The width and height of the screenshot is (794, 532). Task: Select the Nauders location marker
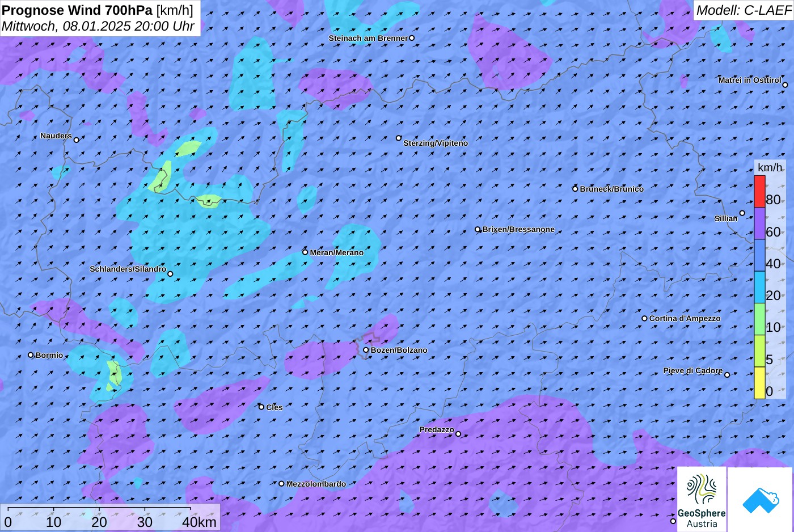pos(77,140)
